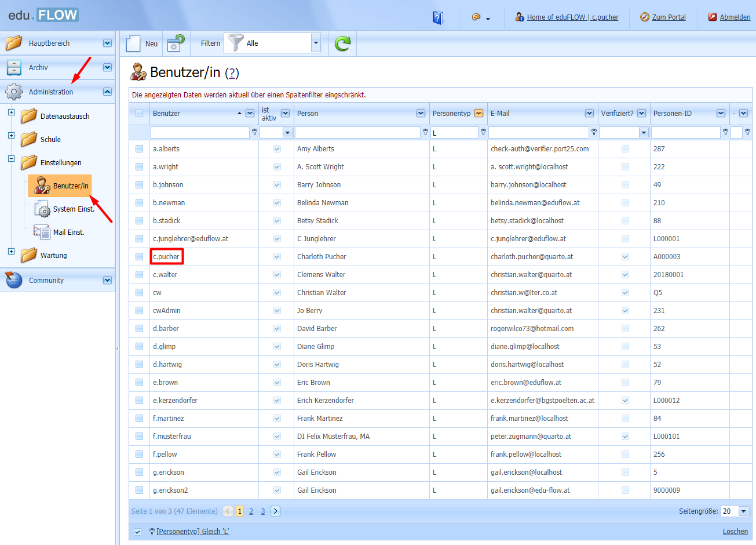This screenshot has height=545, width=756.
Task: Go to page 2 of results
Action: (x=251, y=511)
